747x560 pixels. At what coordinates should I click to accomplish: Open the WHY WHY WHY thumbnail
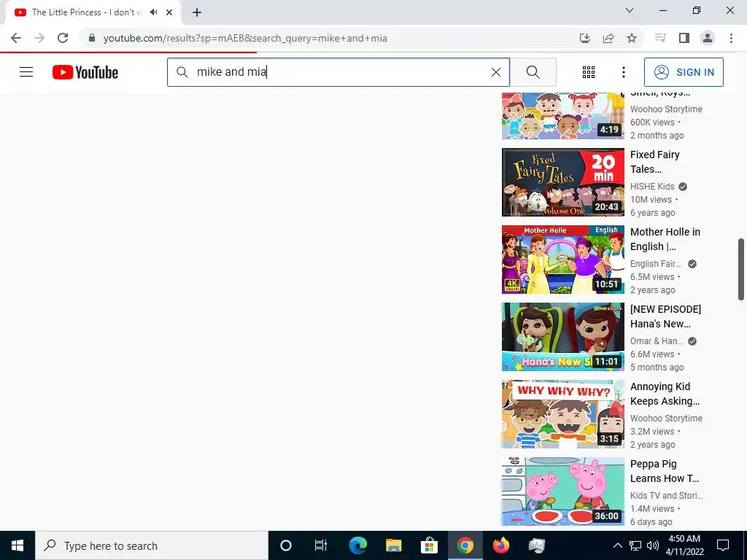[562, 414]
